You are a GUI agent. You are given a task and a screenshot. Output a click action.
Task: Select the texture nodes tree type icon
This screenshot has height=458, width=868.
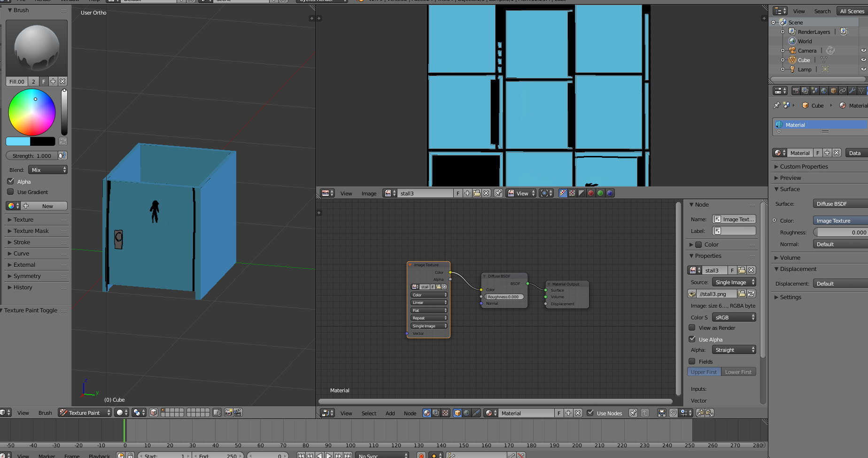[x=445, y=413]
